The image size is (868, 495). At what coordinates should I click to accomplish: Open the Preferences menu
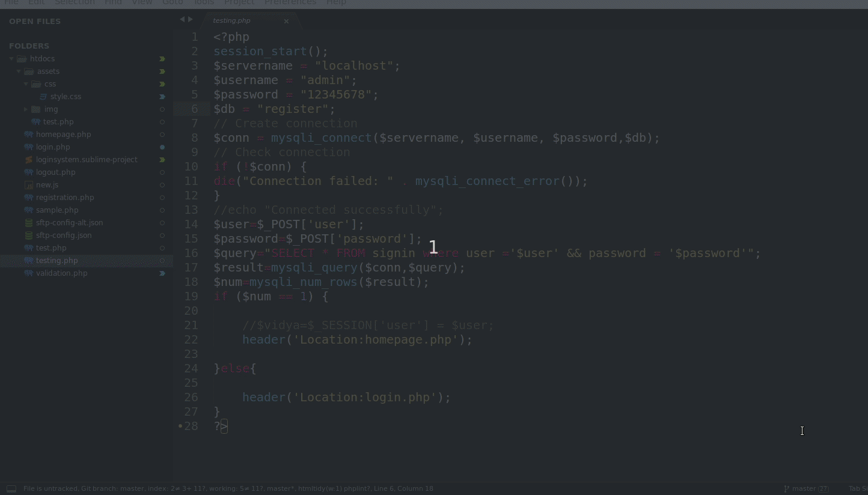[x=290, y=2]
